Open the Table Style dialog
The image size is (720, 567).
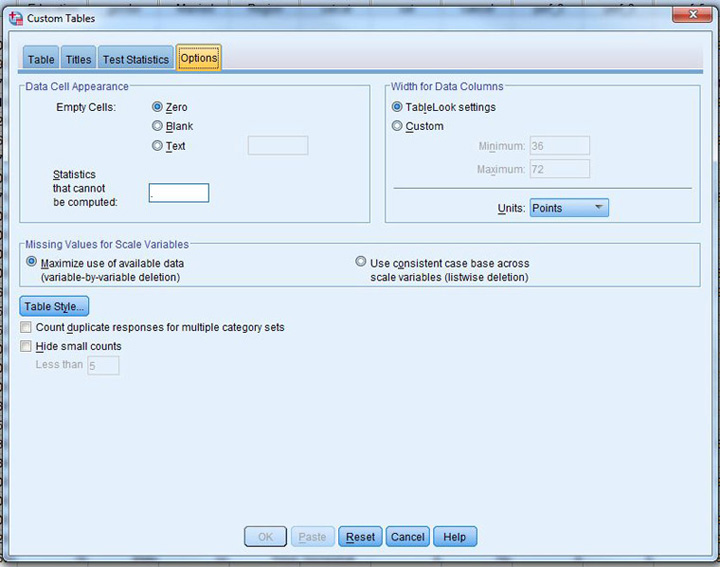click(54, 306)
